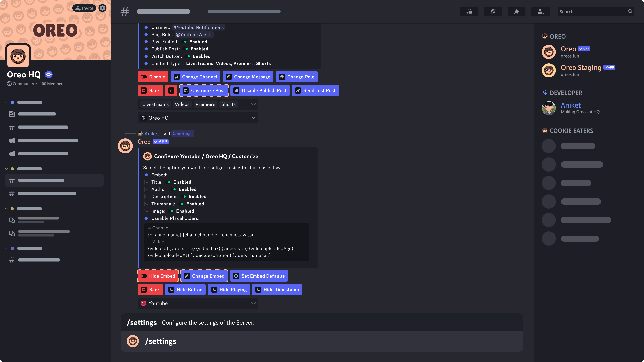The width and height of the screenshot is (644, 362).
Task: Click the search magnifier icon
Action: click(x=630, y=11)
